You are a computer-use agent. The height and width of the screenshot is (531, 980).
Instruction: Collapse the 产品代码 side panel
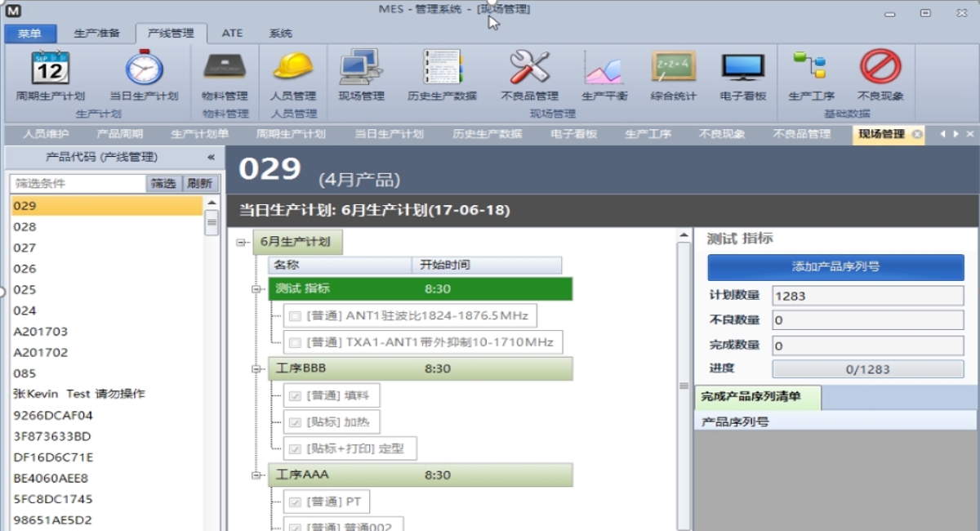point(211,157)
